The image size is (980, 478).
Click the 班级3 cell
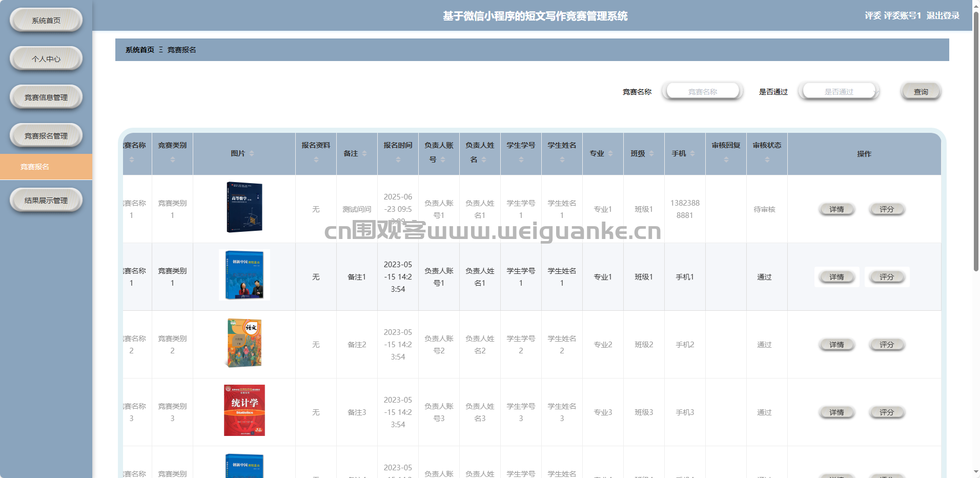644,412
